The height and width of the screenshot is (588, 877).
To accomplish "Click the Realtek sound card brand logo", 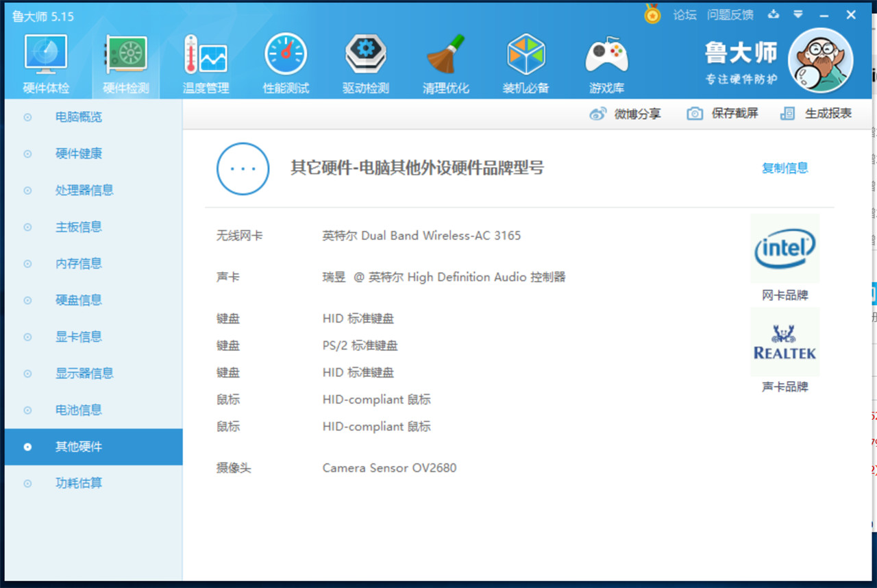I will pos(785,342).
